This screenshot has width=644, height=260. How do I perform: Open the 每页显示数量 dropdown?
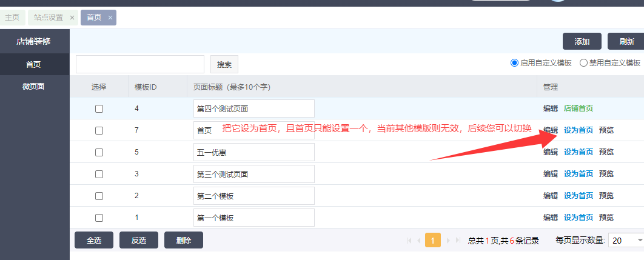(626, 241)
